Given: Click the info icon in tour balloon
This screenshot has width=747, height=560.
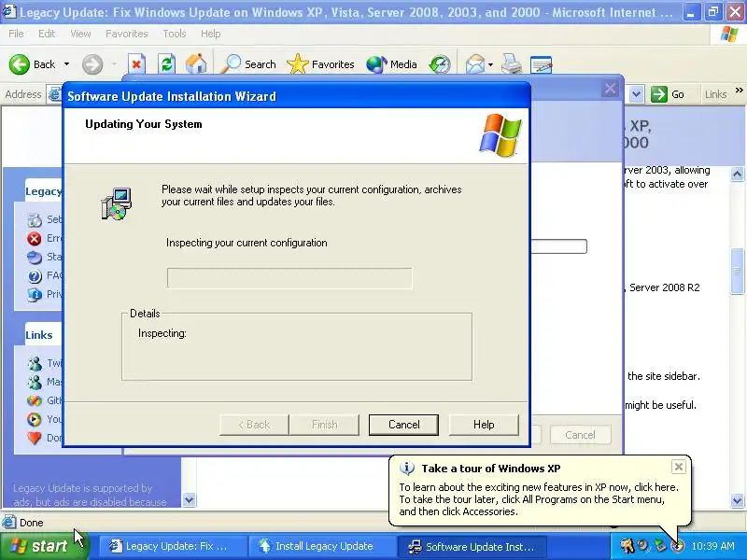Looking at the screenshot, I should [407, 469].
